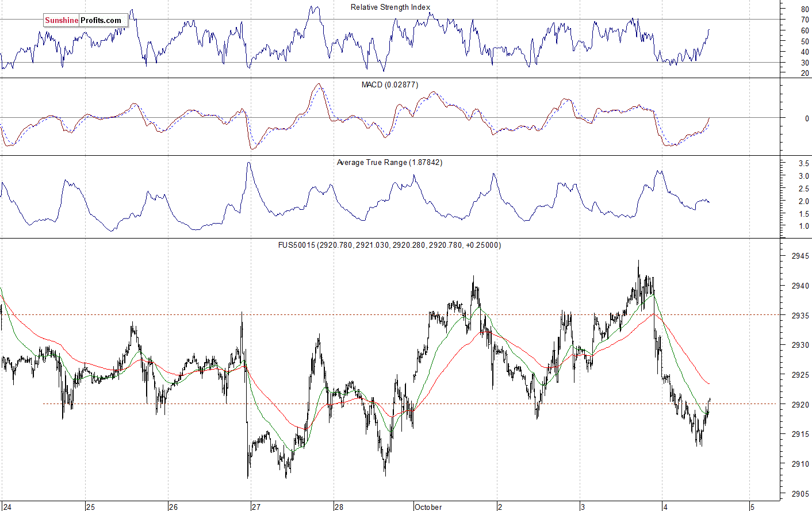Click the RSI axis value 60
The height and width of the screenshot is (511, 812).
pos(805,31)
